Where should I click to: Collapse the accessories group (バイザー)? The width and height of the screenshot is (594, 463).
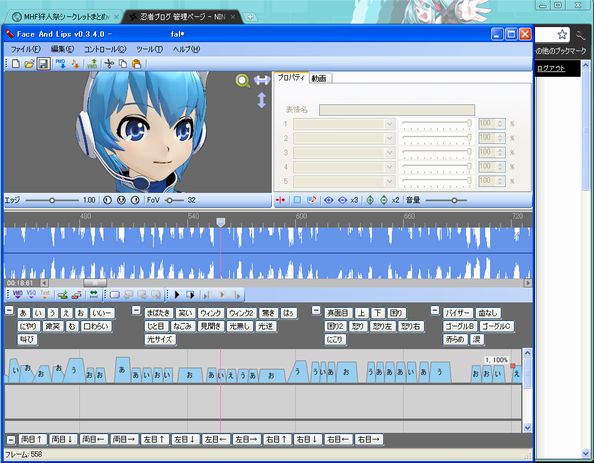(x=435, y=311)
